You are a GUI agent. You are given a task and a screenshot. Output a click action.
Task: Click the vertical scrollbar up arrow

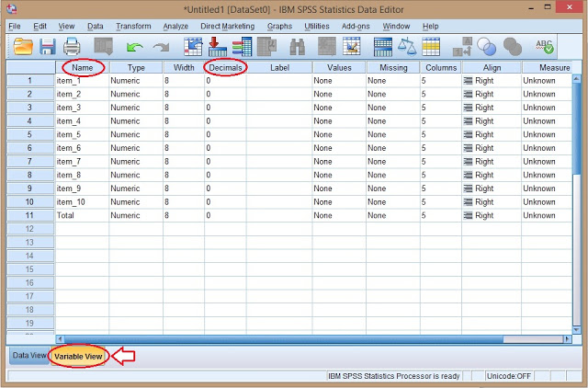[577, 78]
